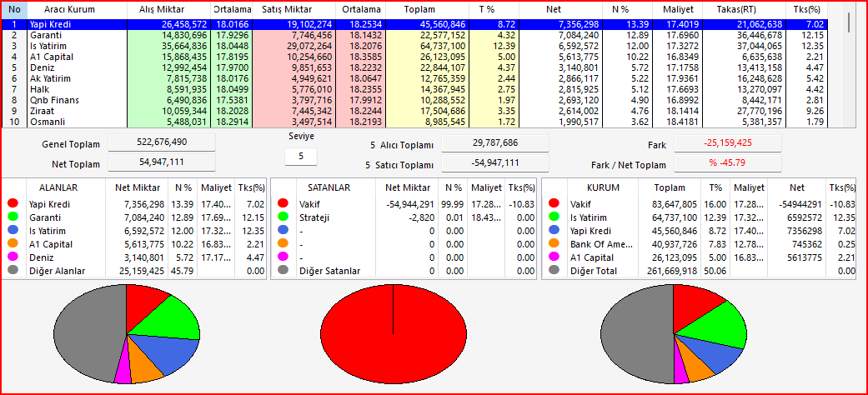Click orange swatch next to Bank Of Ame... in KURUM
The width and height of the screenshot is (868, 395).
(554, 244)
